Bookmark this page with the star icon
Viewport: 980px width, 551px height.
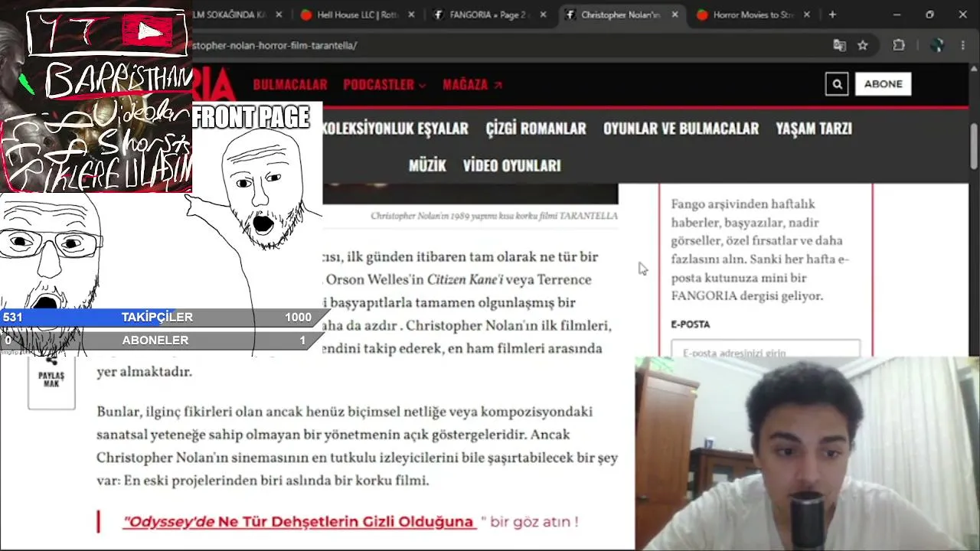(863, 45)
